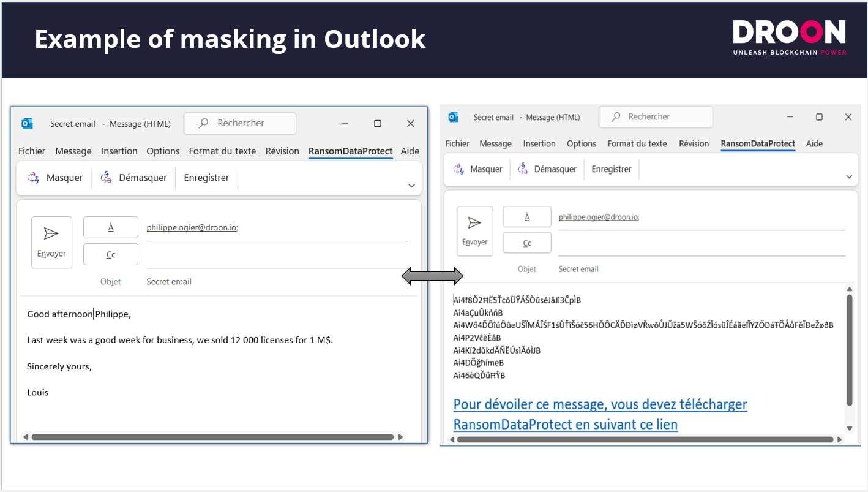Click the right scroll arrow in left window
Screen dimensions: 868x492
coord(400,437)
